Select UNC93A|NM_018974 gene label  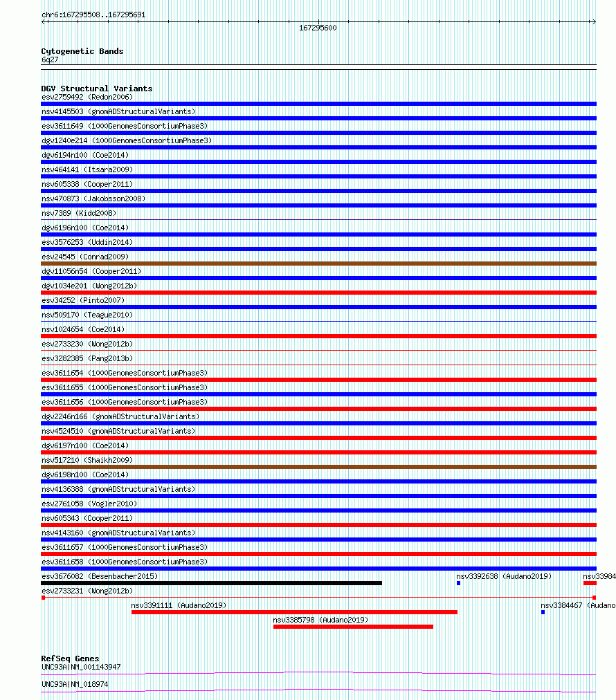(75, 684)
